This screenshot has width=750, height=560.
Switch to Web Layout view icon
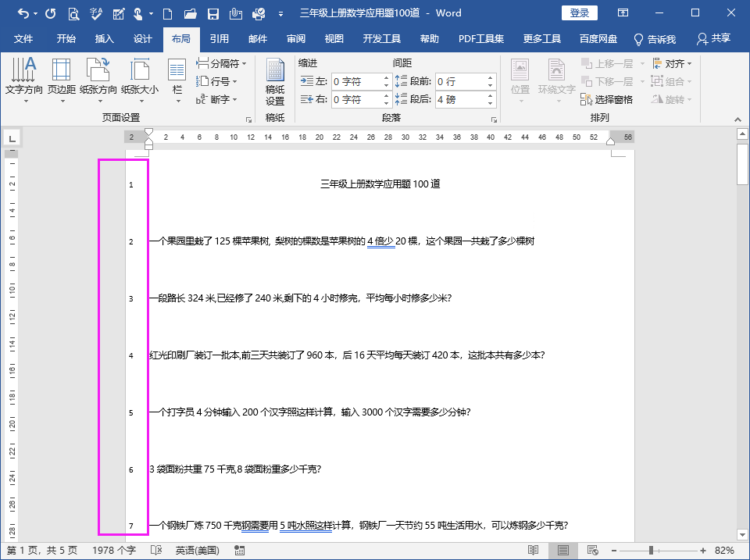pos(593,551)
